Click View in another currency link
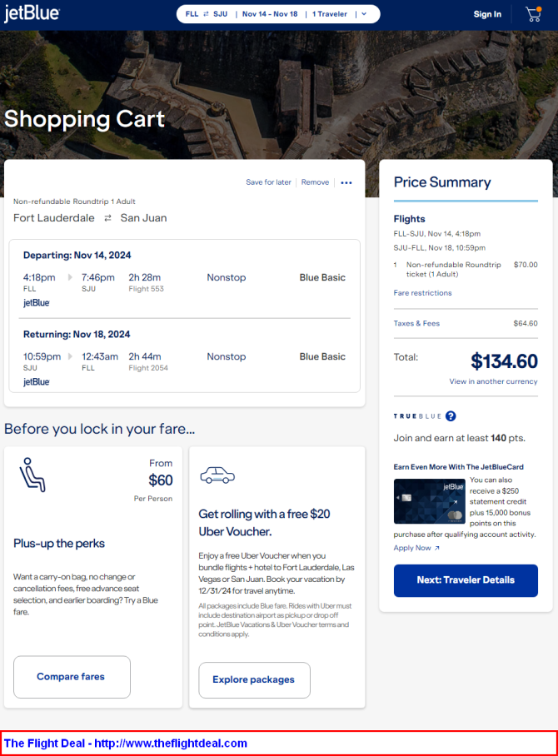 tap(493, 381)
